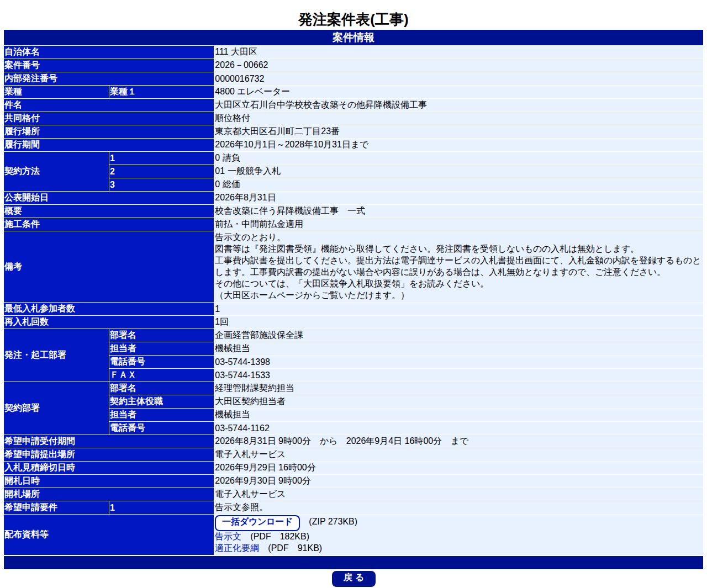Click contract method value 0 請負
Image resolution: width=707 pixels, height=588 pixels.
tap(228, 158)
